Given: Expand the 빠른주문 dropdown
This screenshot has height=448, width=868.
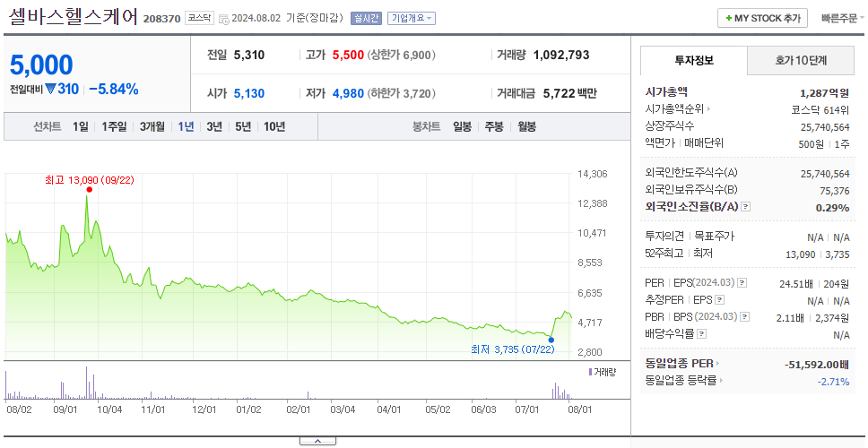Looking at the screenshot, I should (x=843, y=18).
